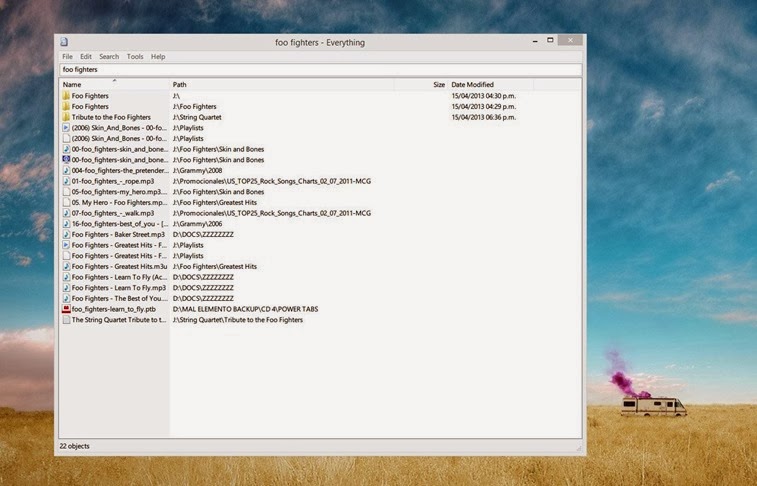Sort results by the Size column header
Screen dimensions: 757x486
(421, 84)
